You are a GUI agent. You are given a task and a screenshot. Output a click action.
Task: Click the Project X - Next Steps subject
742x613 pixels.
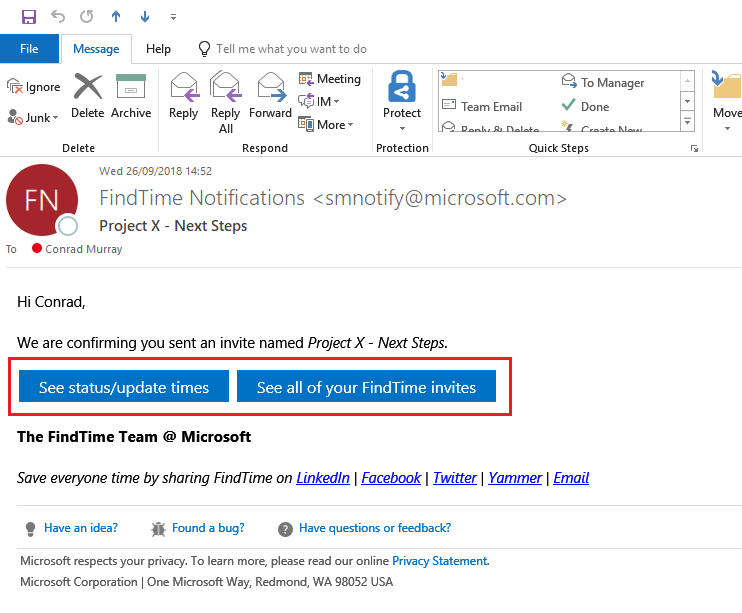point(173,226)
